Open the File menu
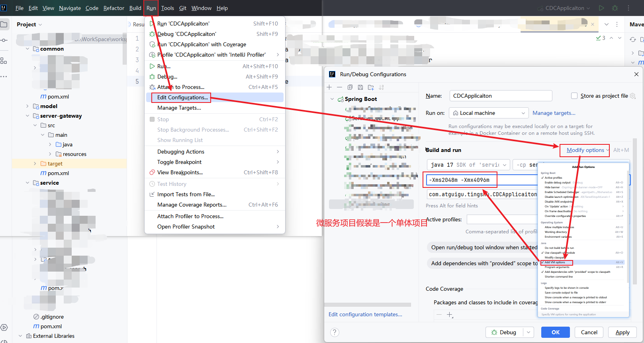The height and width of the screenshot is (343, 644). click(19, 8)
